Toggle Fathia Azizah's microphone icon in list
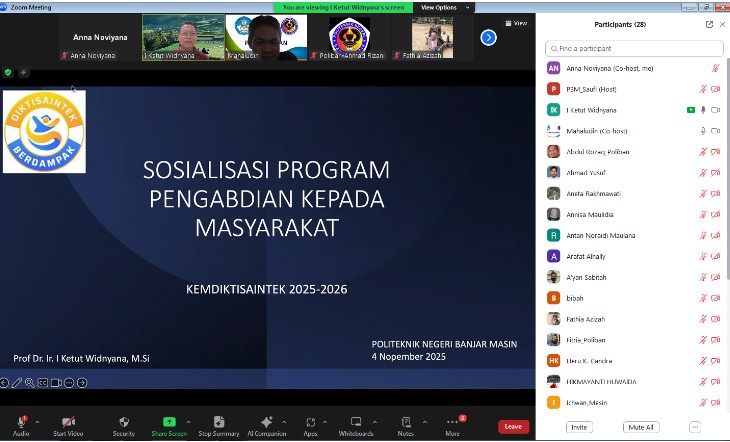 point(703,319)
